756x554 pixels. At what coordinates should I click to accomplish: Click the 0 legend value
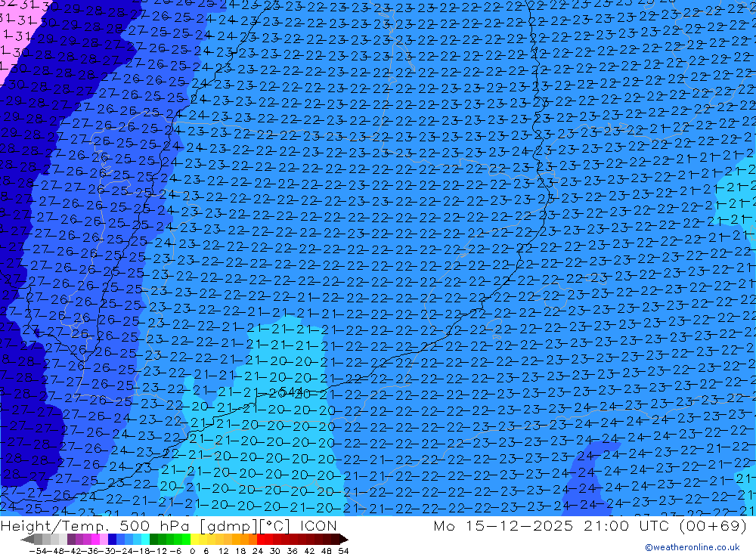point(192,551)
